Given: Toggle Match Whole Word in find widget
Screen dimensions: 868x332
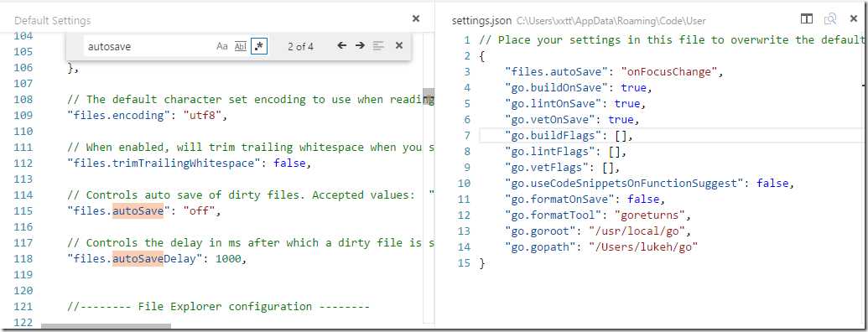Looking at the screenshot, I should [x=240, y=46].
